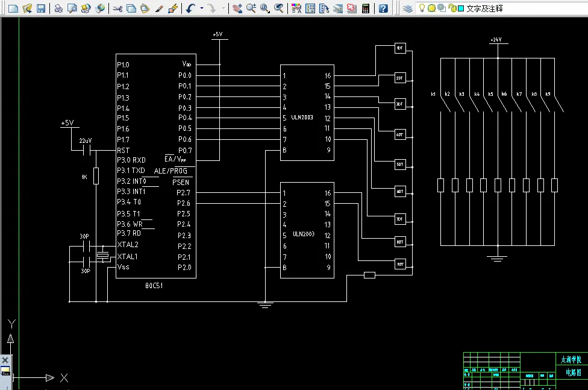
Task: Toggle the layer on/off light bulb
Action: 422,8
